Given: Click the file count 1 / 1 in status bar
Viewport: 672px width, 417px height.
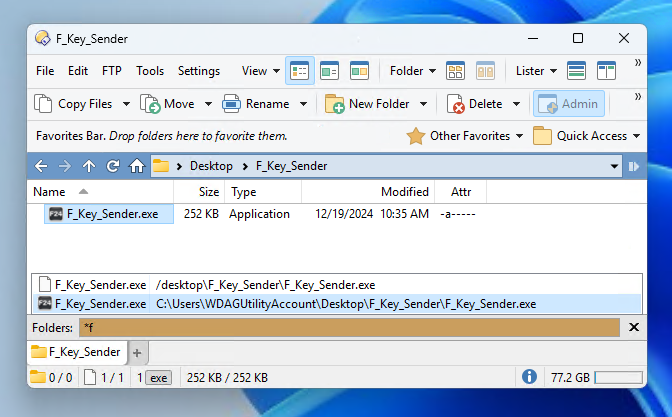Looking at the screenshot, I should point(104,378).
